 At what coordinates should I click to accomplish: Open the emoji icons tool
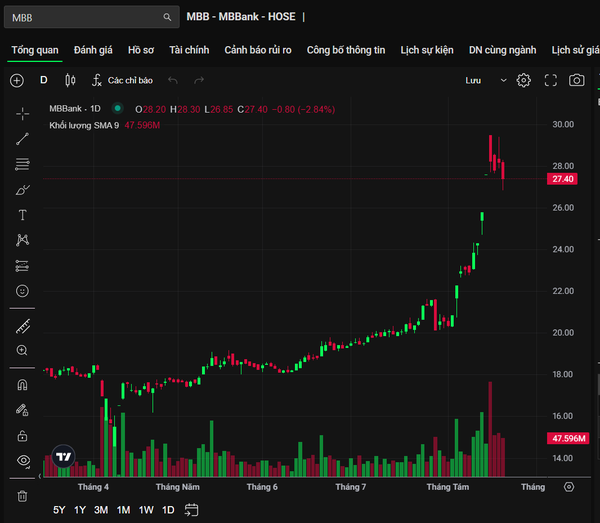click(23, 291)
